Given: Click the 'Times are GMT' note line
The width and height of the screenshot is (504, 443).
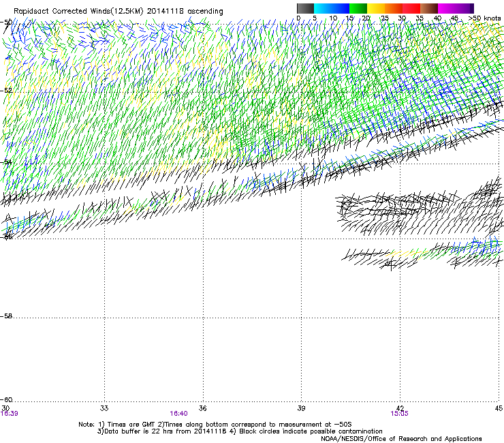Looking at the screenshot, I should coord(215,425).
